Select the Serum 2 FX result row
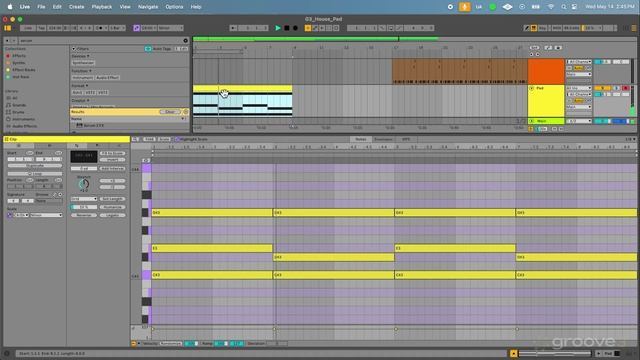The height and width of the screenshot is (360, 640). point(129,126)
